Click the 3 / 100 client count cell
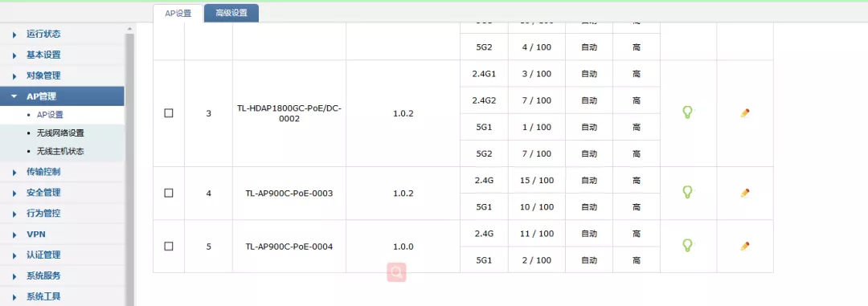The height and width of the screenshot is (306, 868). pyautogui.click(x=536, y=74)
